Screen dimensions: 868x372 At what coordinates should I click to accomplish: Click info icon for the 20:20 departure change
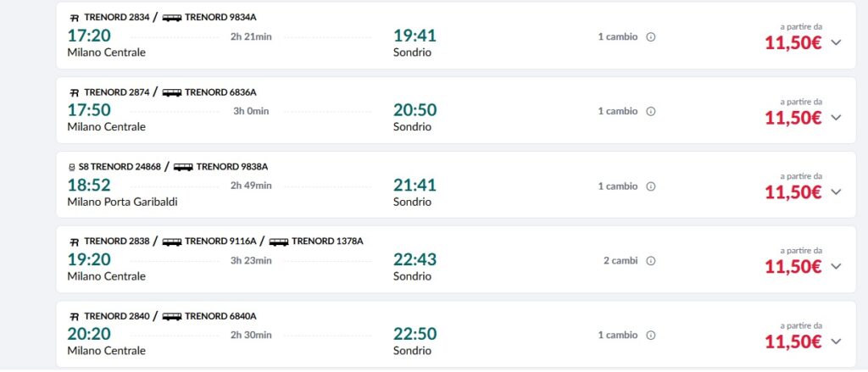point(651,335)
